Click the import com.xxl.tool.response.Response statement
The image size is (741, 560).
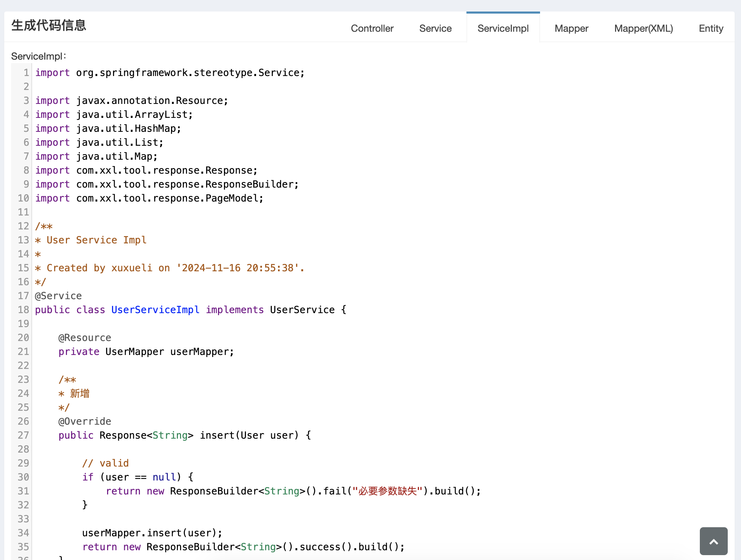pos(146,170)
